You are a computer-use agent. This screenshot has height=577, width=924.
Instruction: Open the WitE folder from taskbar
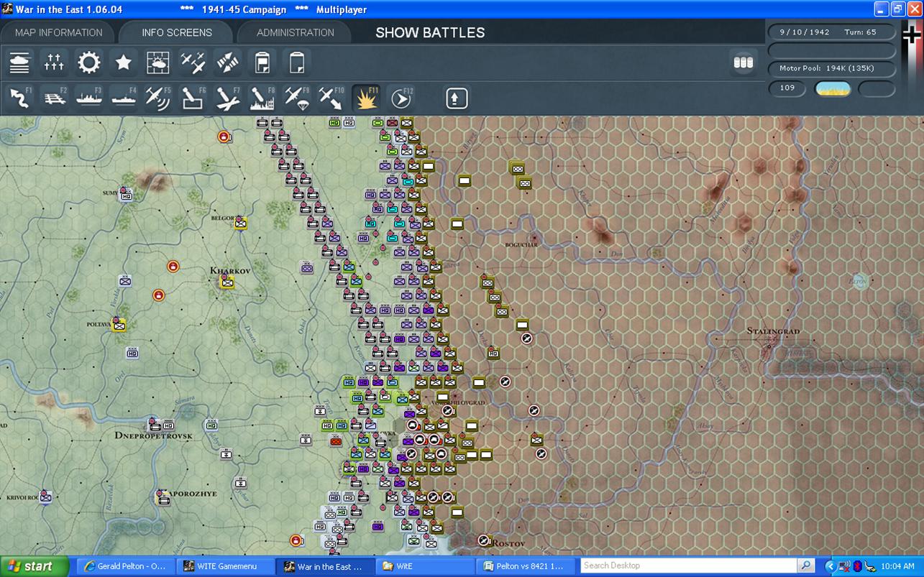click(426, 566)
